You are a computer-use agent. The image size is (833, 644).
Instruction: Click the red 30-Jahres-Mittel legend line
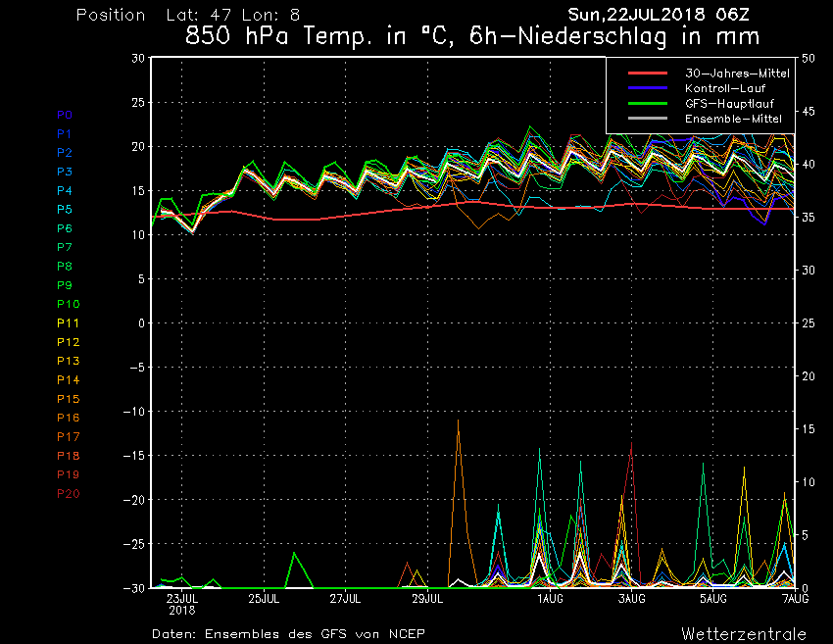click(647, 74)
